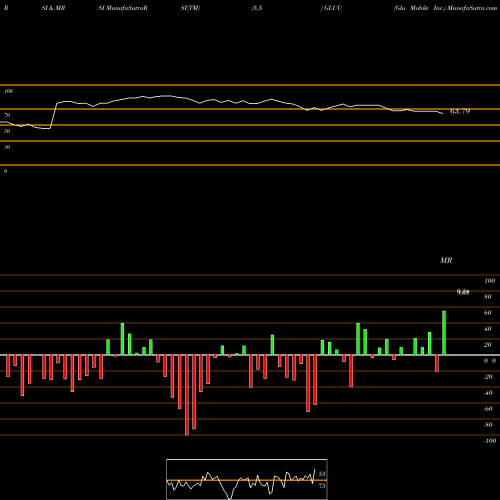Click the 55 label in the mini chart
The height and width of the screenshot is (500, 500).
point(322,474)
